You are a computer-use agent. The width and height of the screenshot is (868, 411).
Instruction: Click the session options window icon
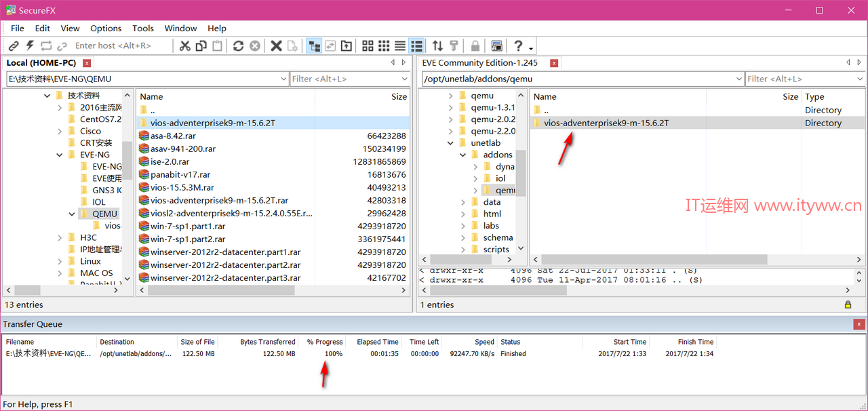click(x=497, y=45)
